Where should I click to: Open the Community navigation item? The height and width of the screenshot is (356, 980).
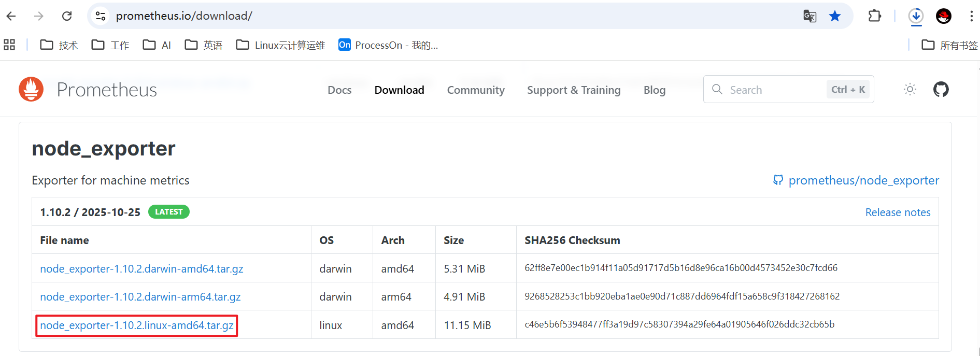pos(476,90)
